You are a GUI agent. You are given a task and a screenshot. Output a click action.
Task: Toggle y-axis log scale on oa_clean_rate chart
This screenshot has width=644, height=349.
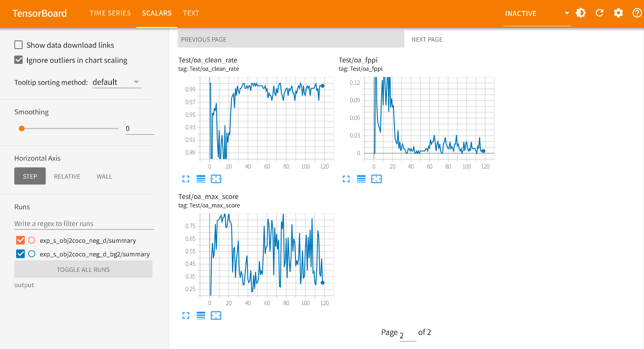201,179
